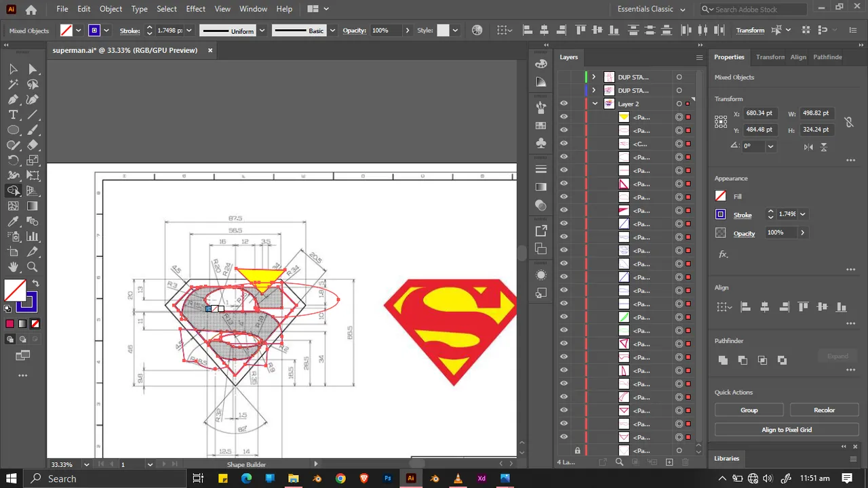The height and width of the screenshot is (488, 868).
Task: Select the Magic Wand tool
Action: (x=13, y=85)
